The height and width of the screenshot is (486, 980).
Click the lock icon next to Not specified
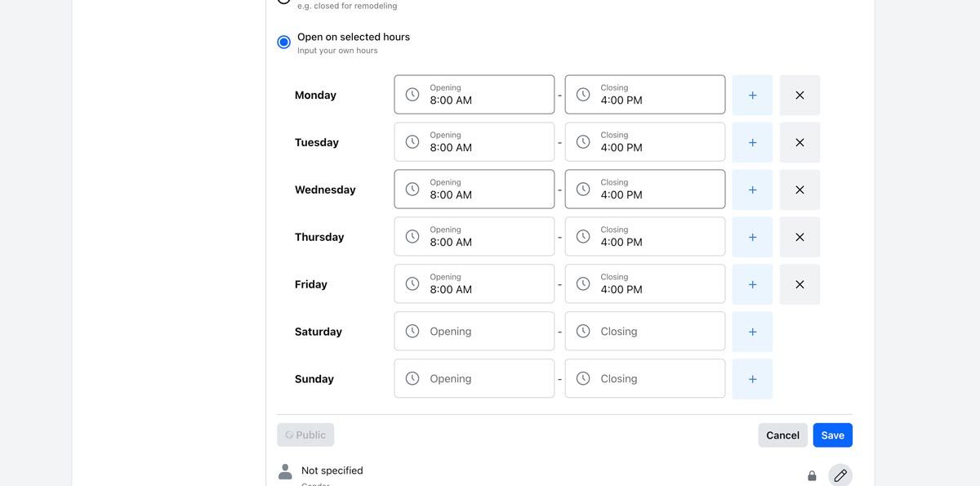812,475
